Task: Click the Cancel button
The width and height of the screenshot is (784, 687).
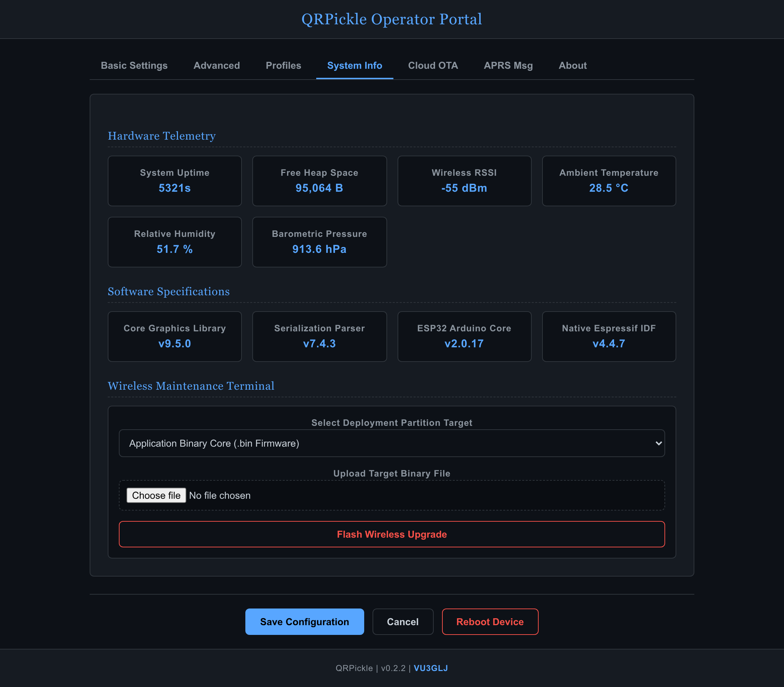Action: pyautogui.click(x=403, y=621)
